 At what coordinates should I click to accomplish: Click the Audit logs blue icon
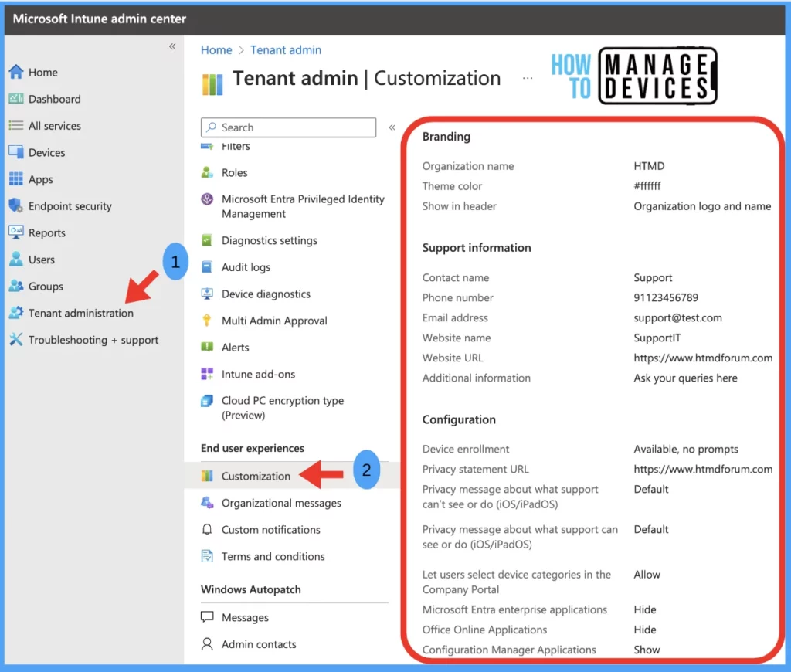[x=207, y=267]
